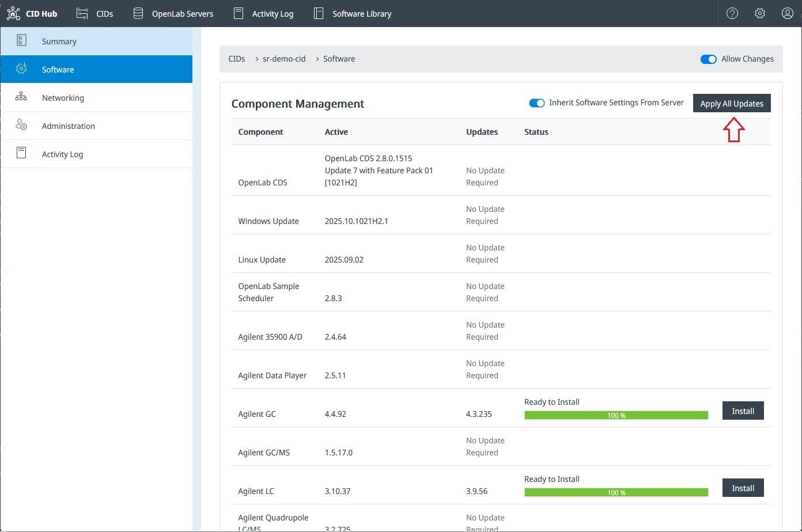This screenshot has height=532, width=802.
Task: Click Agilent LC active version 3.10.37
Action: pyautogui.click(x=338, y=491)
